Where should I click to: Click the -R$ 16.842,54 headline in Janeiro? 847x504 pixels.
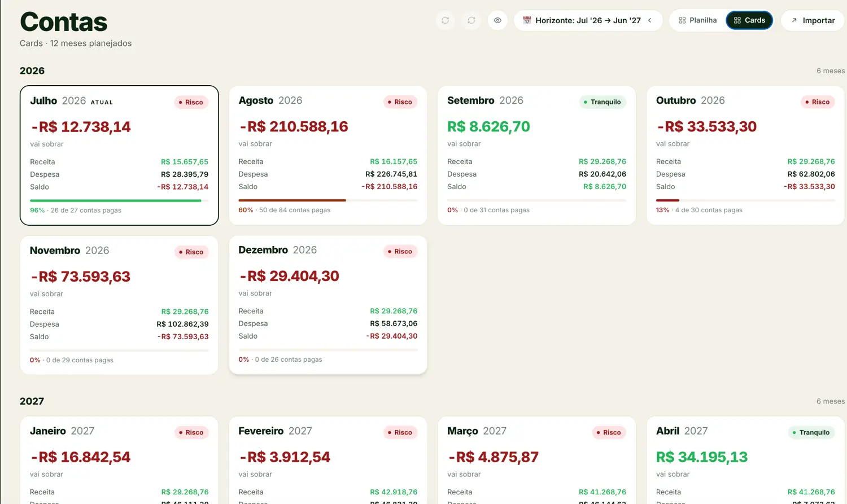[x=80, y=457]
